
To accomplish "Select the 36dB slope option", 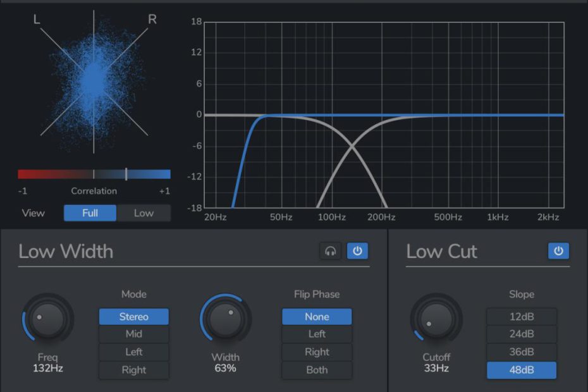I will [x=521, y=352].
